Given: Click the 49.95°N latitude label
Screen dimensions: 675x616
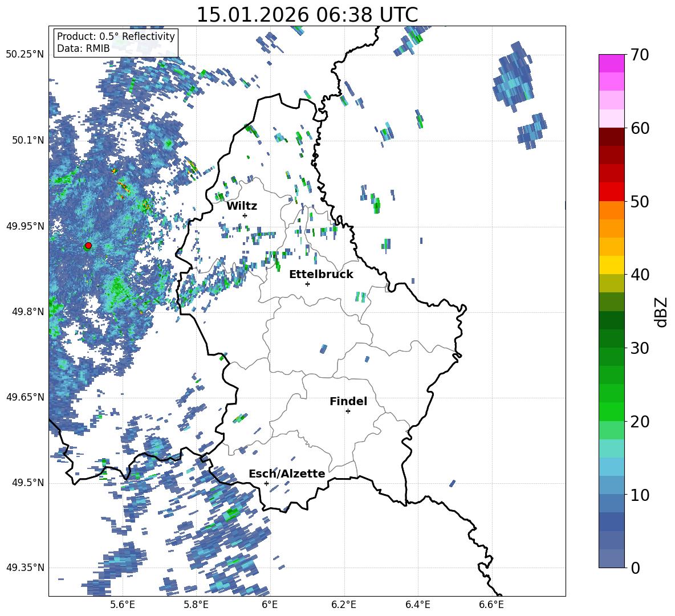Looking at the screenshot, I should coord(25,226).
